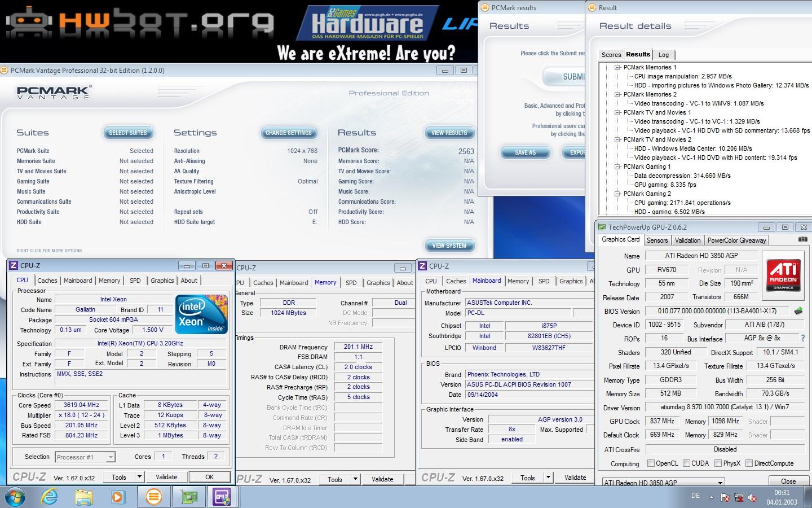The height and width of the screenshot is (508, 812).
Task: Click title icon of the CPU tab CPU-Z window
Action: [x=14, y=265]
